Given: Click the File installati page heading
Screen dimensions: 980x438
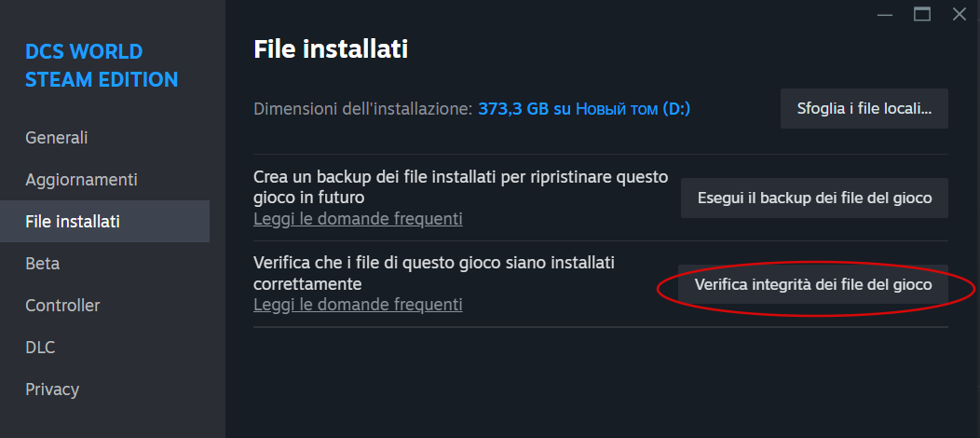Looking at the screenshot, I should point(331,49).
